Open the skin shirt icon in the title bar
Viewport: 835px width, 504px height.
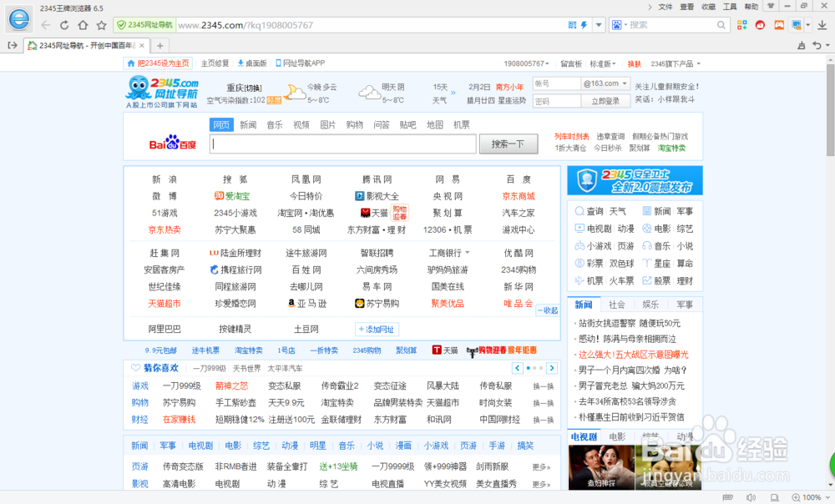click(x=771, y=6)
